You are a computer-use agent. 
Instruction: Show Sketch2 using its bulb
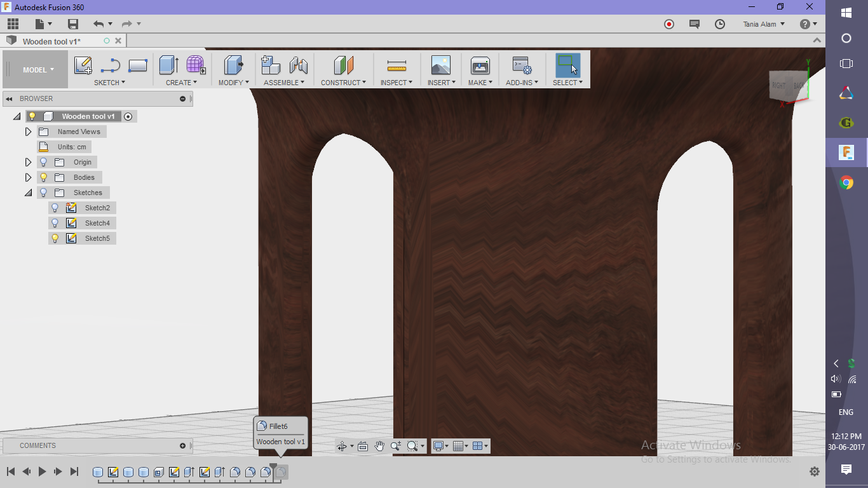pyautogui.click(x=55, y=208)
